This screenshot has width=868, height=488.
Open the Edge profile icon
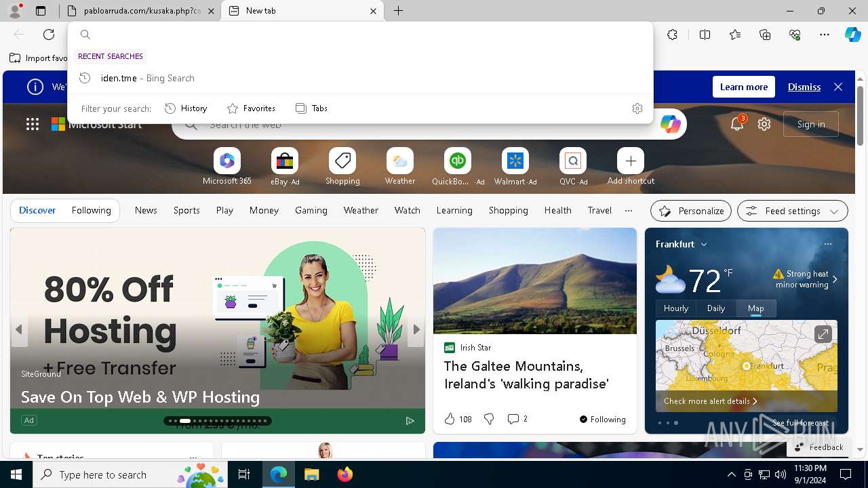[14, 11]
